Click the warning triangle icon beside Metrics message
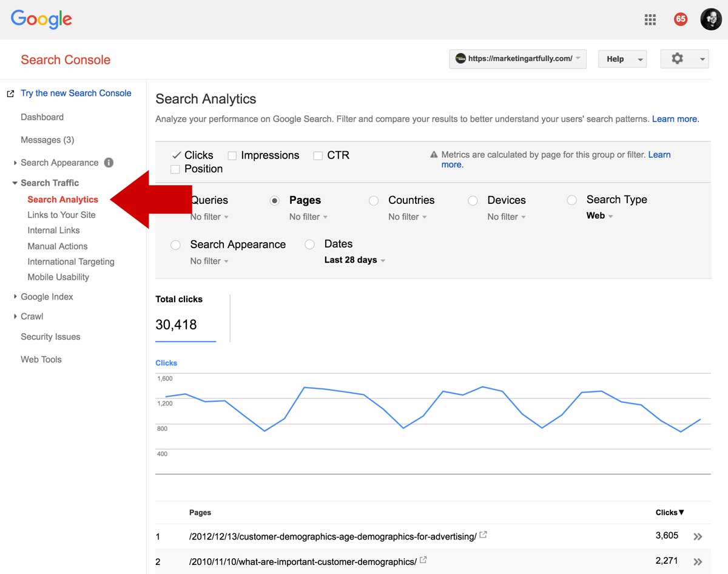Image resolution: width=728 pixels, height=574 pixels. point(434,155)
